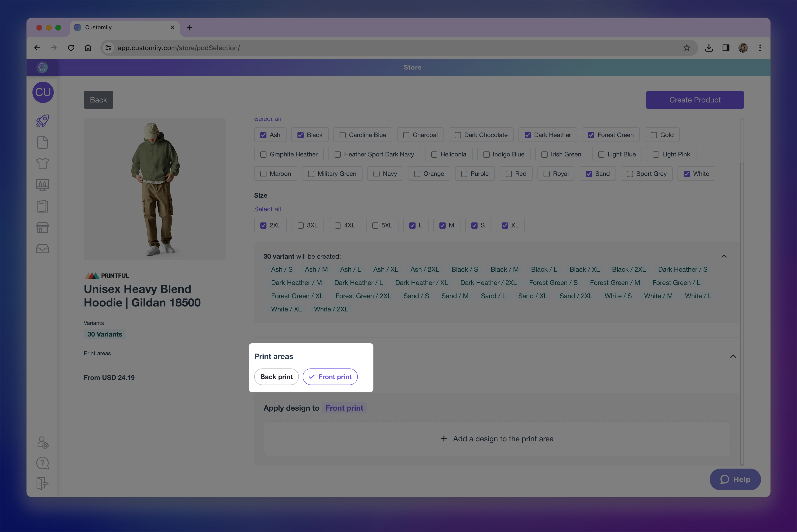Image resolution: width=797 pixels, height=532 pixels.
Task: Click Select all sizes link
Action: click(x=267, y=209)
